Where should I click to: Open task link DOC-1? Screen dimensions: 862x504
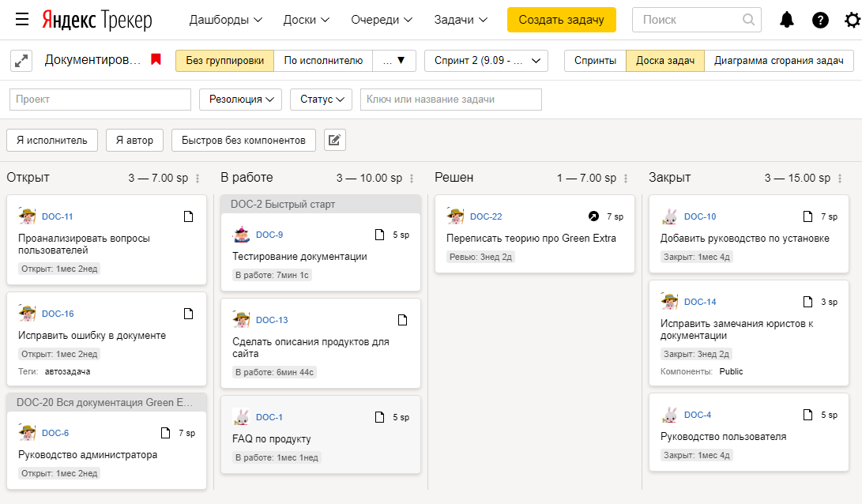click(x=269, y=417)
